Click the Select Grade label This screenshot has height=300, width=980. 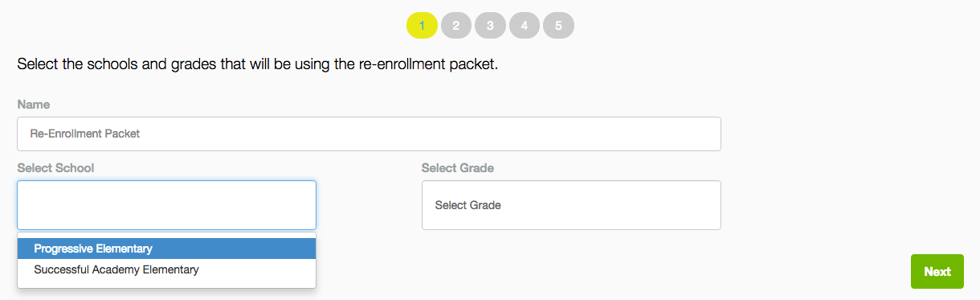click(458, 168)
